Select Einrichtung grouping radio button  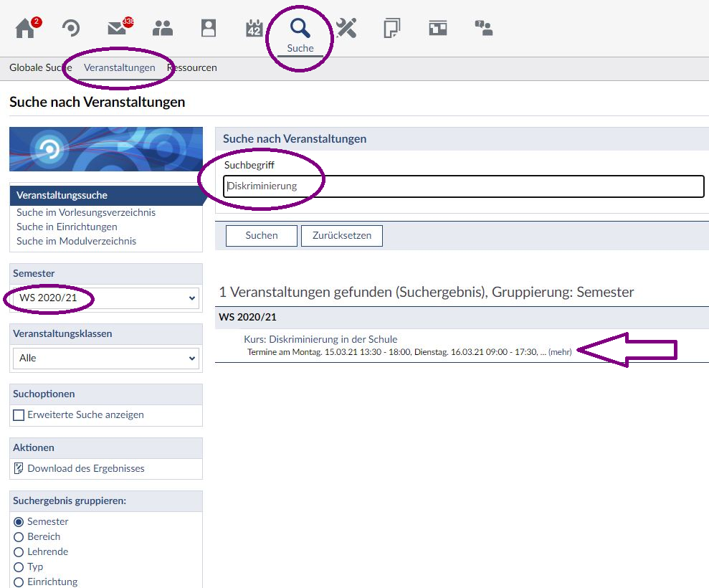pyautogui.click(x=19, y=582)
